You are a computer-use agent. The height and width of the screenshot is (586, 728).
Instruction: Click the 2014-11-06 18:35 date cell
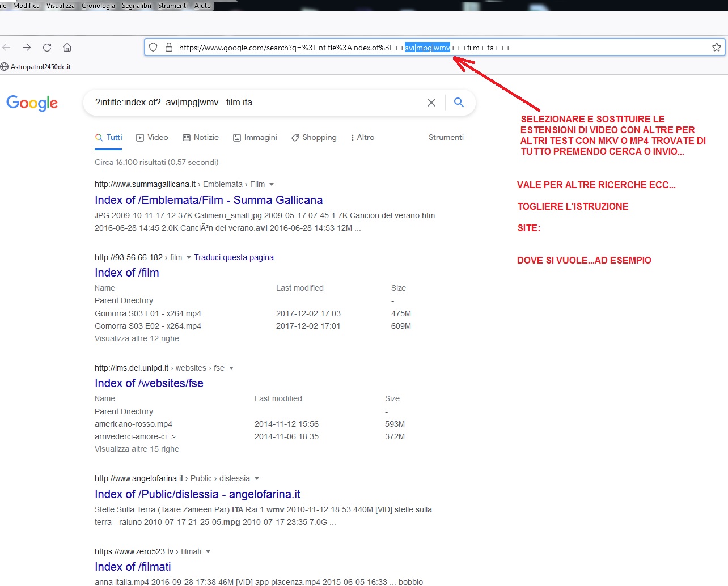click(x=286, y=436)
